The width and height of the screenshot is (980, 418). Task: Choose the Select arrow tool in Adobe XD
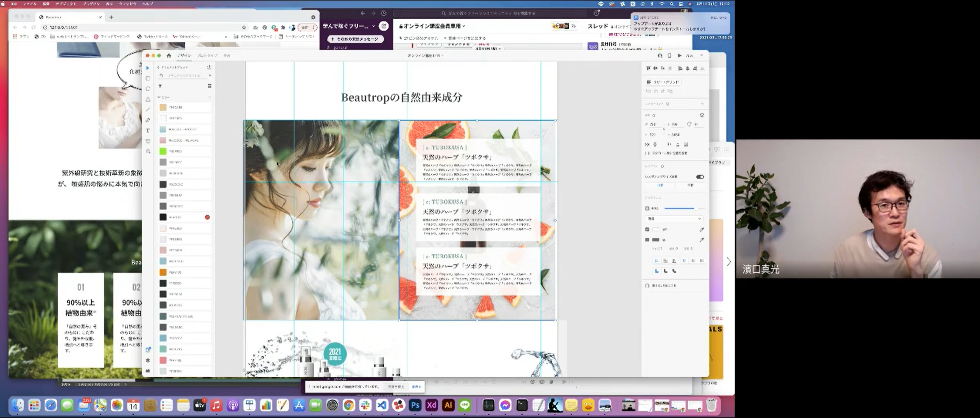(148, 68)
